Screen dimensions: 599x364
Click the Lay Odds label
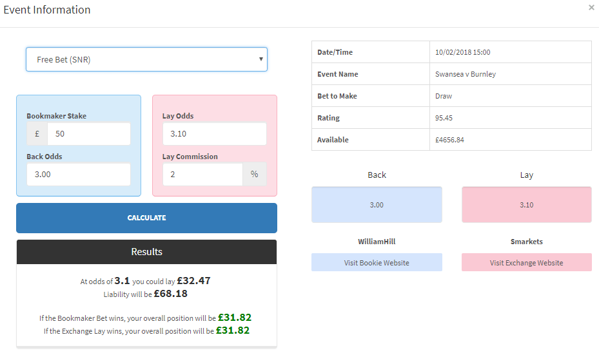[178, 116]
